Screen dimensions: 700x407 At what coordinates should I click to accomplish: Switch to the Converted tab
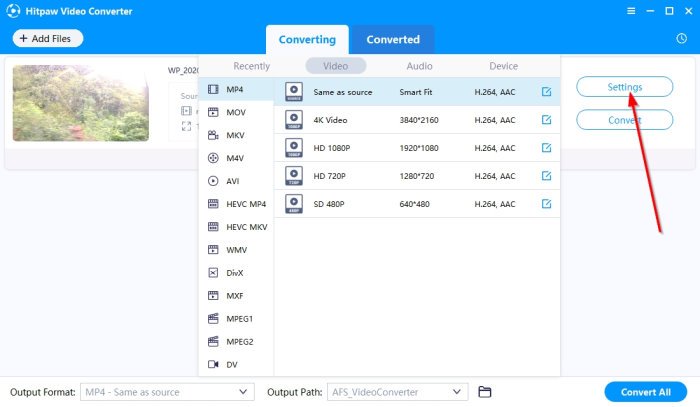393,39
